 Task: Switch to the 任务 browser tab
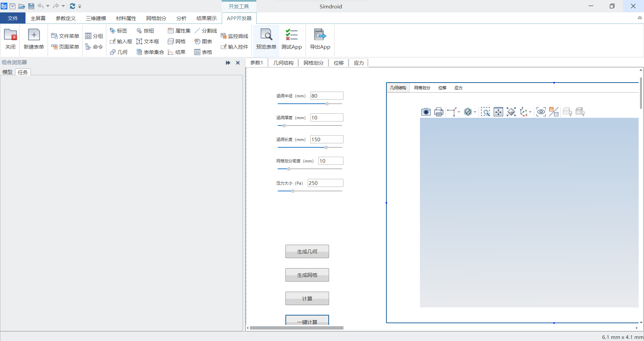coord(23,72)
